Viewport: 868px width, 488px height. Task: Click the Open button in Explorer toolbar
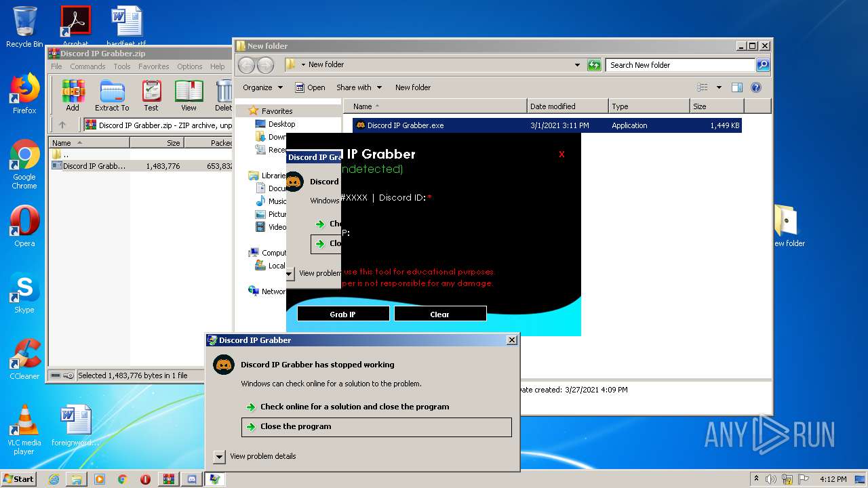click(x=310, y=87)
